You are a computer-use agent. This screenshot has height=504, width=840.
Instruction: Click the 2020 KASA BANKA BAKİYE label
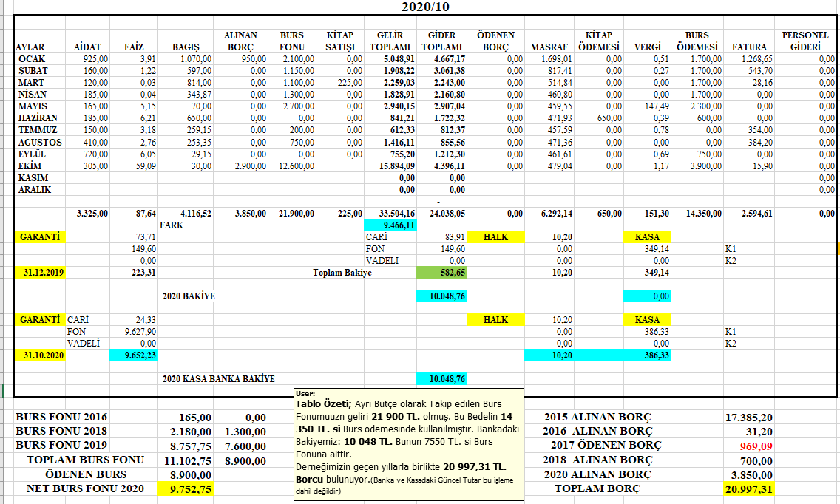(x=219, y=378)
